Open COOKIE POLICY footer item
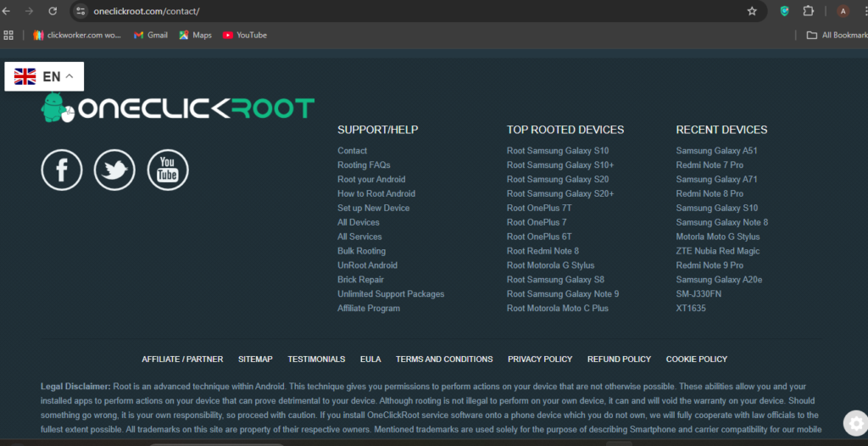This screenshot has width=868, height=446. point(697,359)
